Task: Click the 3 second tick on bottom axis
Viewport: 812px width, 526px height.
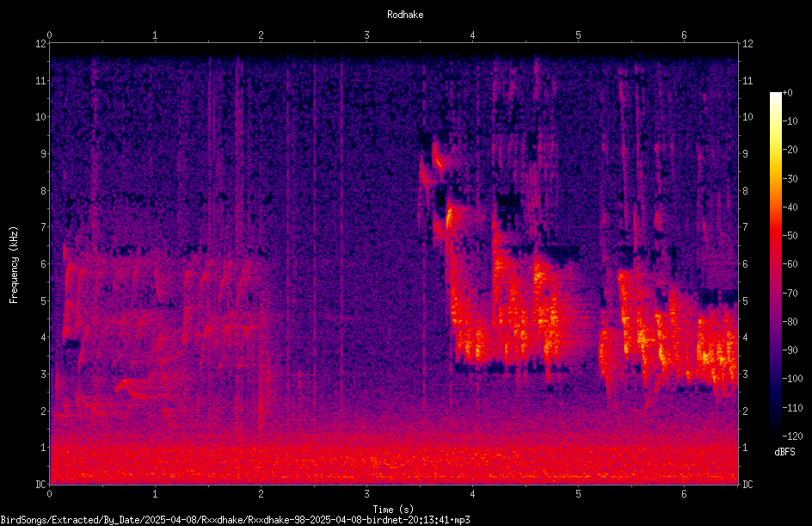Action: point(366,494)
